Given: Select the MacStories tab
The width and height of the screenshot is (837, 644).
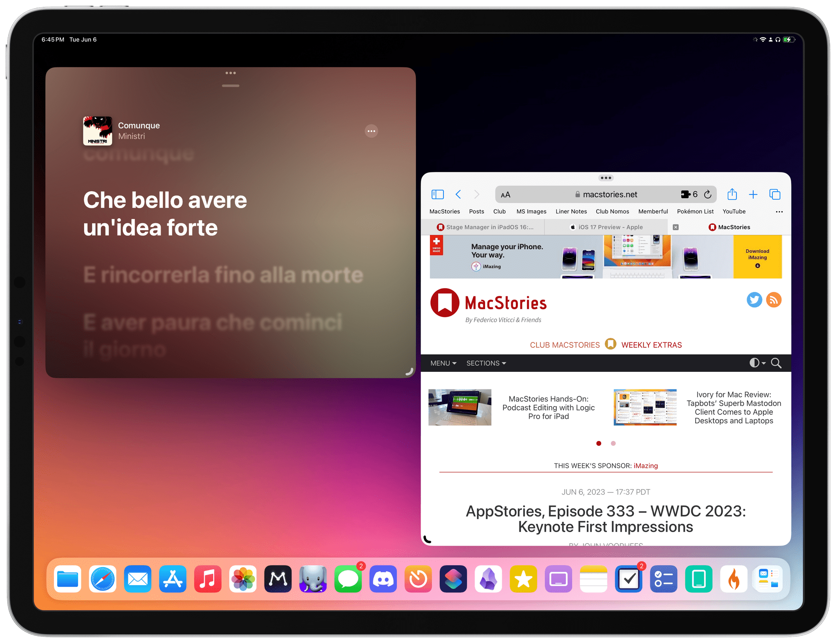Looking at the screenshot, I should pyautogui.click(x=730, y=227).
